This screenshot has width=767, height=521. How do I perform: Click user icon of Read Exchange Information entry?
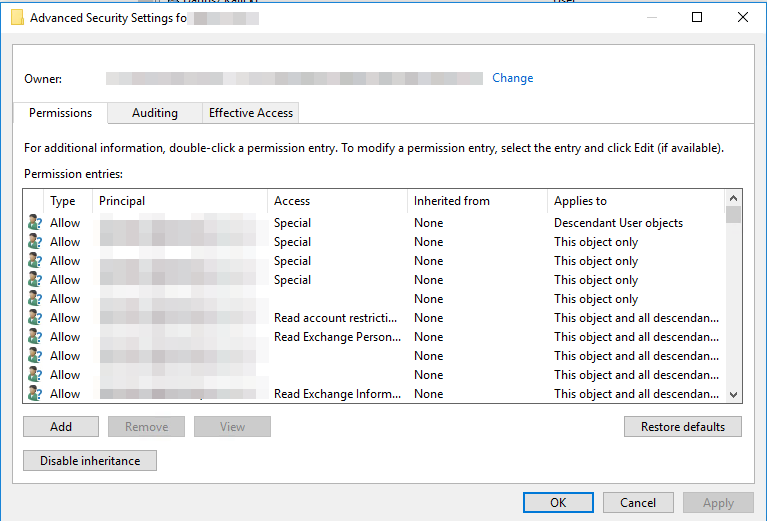pyautogui.click(x=35, y=394)
